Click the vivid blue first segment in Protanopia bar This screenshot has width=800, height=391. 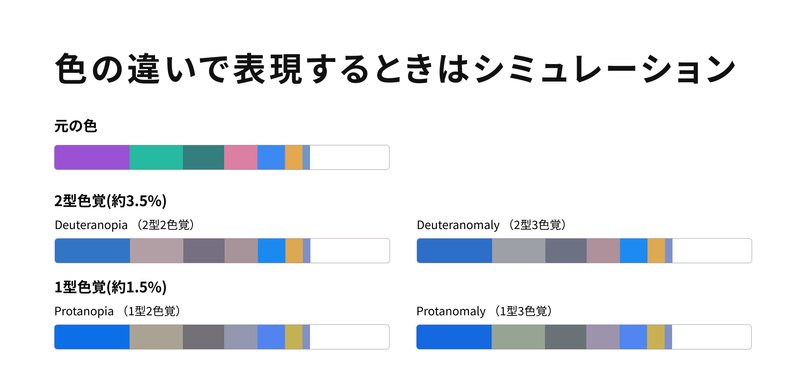(92, 337)
